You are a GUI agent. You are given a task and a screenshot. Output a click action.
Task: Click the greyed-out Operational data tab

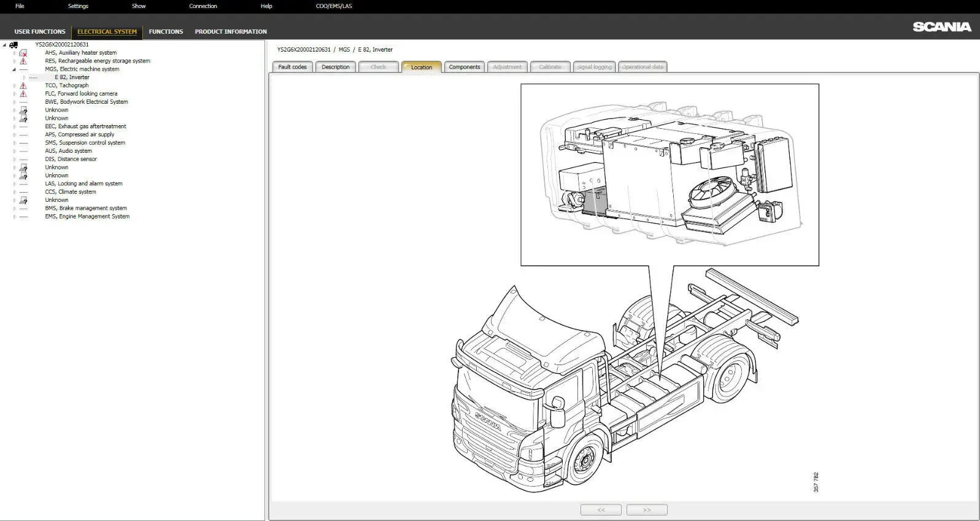click(x=642, y=67)
